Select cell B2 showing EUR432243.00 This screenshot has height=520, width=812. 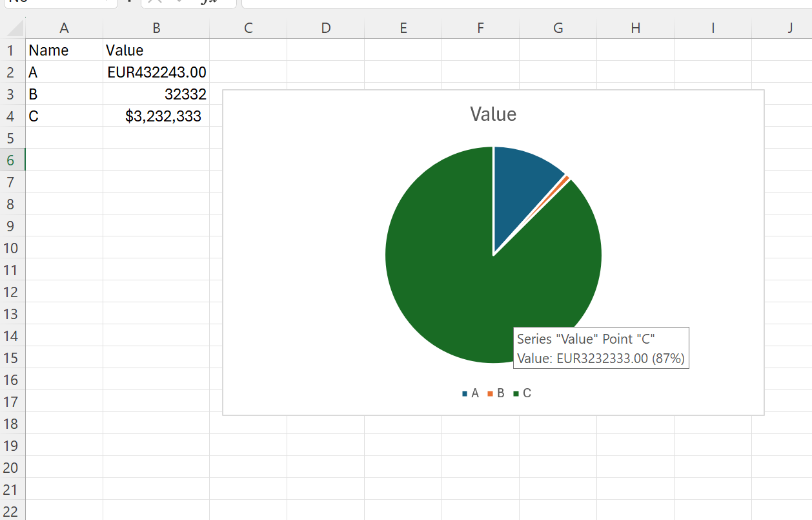tap(156, 72)
